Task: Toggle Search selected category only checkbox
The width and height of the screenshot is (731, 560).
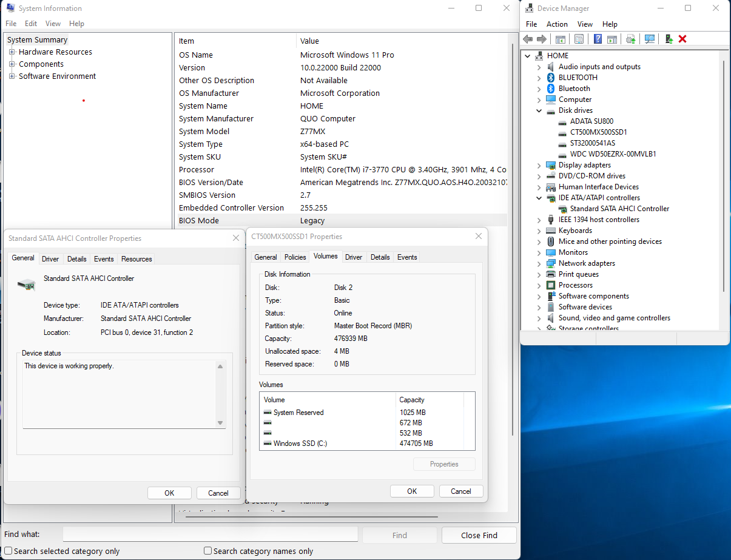Action: click(8, 551)
